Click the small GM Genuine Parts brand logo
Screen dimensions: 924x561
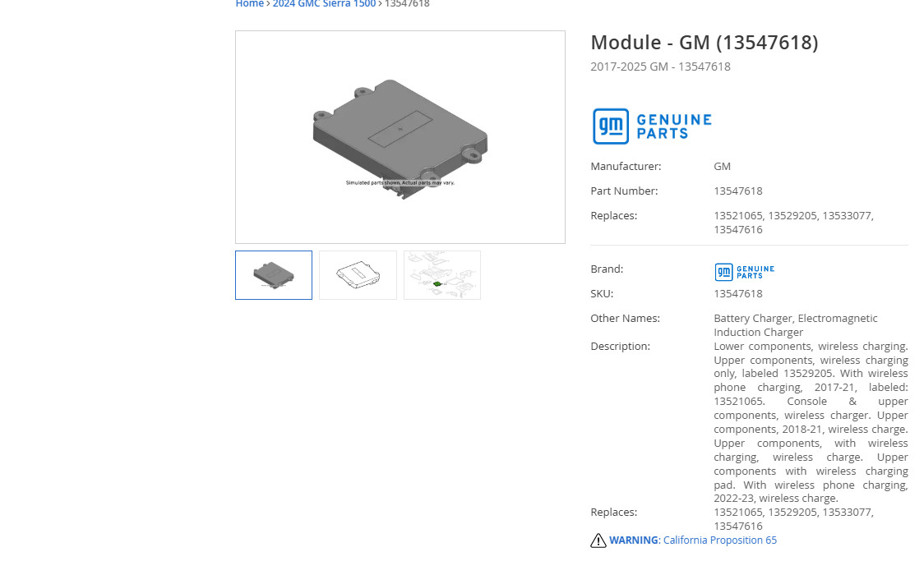pyautogui.click(x=744, y=271)
